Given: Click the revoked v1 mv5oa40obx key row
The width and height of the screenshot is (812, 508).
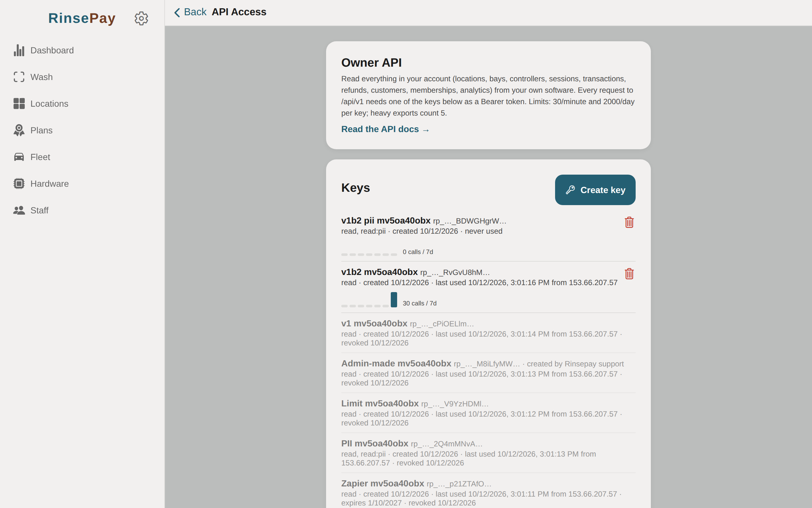Looking at the screenshot, I should 488,333.
